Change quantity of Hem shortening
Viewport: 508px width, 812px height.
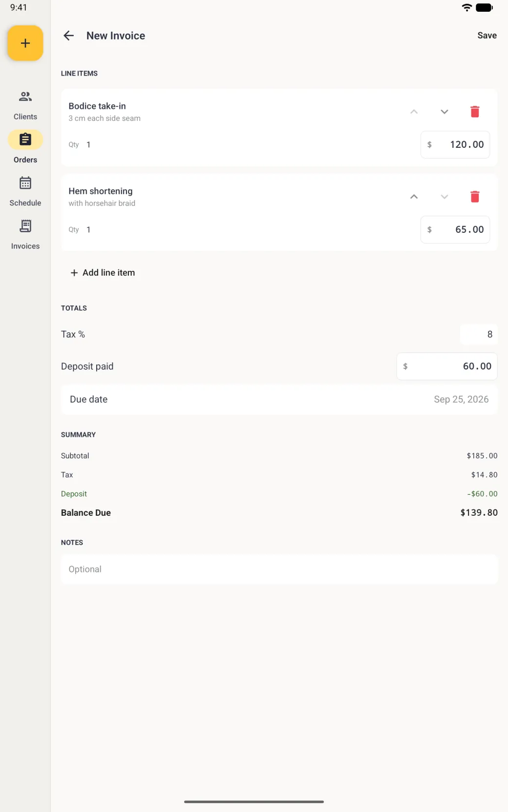click(88, 229)
